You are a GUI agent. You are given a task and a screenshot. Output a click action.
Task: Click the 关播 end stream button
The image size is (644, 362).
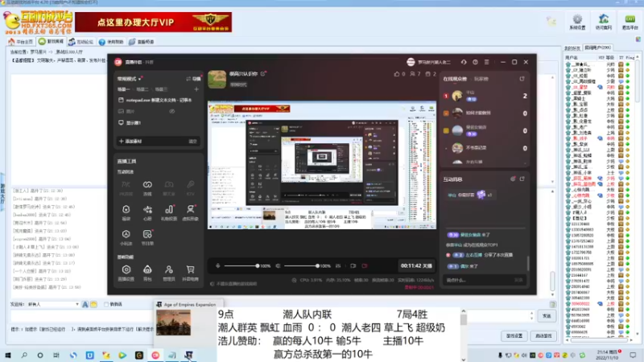coord(416,266)
